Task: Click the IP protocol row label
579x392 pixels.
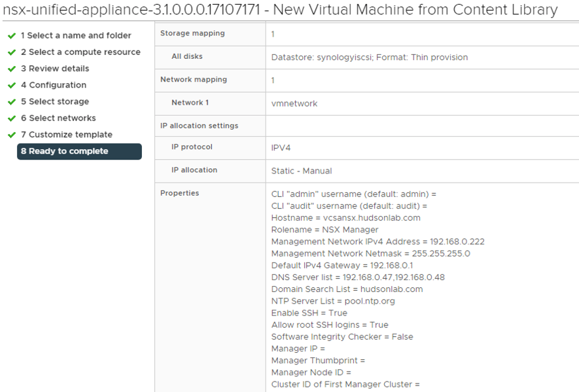Action: 192,147
